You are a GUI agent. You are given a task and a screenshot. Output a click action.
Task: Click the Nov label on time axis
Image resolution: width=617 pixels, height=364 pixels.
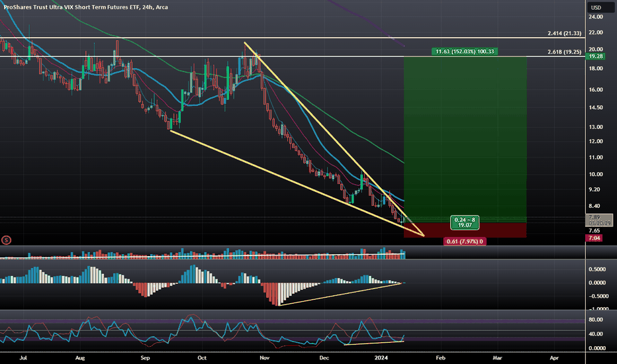264,357
